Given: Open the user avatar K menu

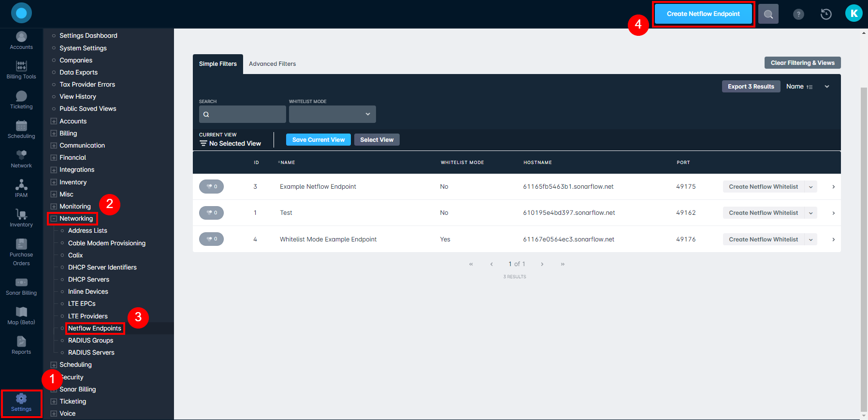Looking at the screenshot, I should pyautogui.click(x=854, y=13).
